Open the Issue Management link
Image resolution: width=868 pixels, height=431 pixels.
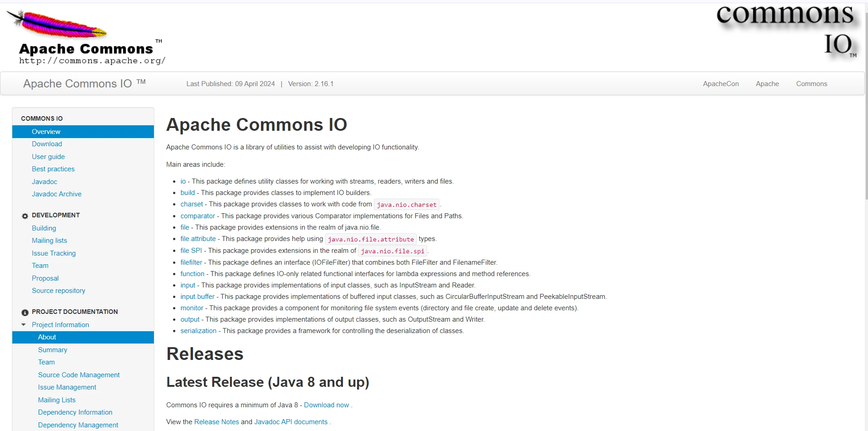point(67,387)
